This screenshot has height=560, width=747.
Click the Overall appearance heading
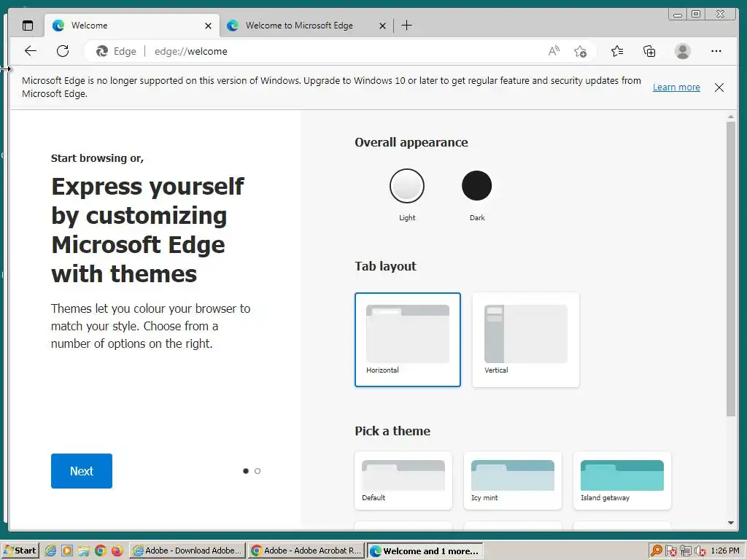point(411,142)
